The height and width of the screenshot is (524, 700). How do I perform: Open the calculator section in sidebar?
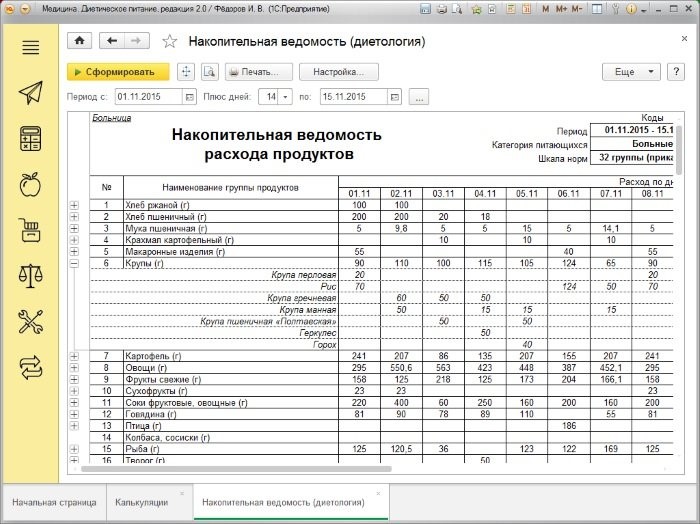[31, 139]
